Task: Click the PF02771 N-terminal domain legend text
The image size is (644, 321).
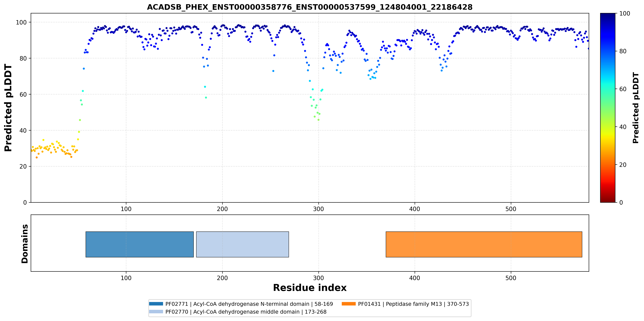Action: pyautogui.click(x=249, y=304)
